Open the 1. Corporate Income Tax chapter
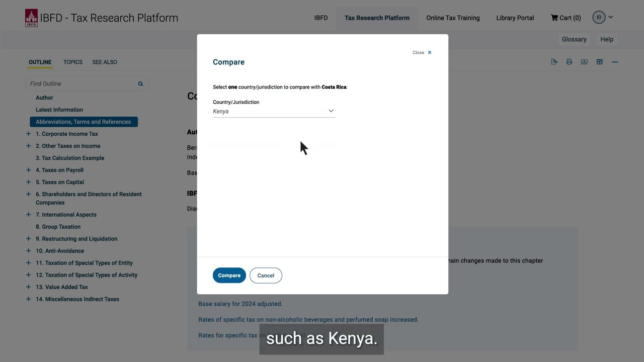The height and width of the screenshot is (362, 644). click(67, 134)
